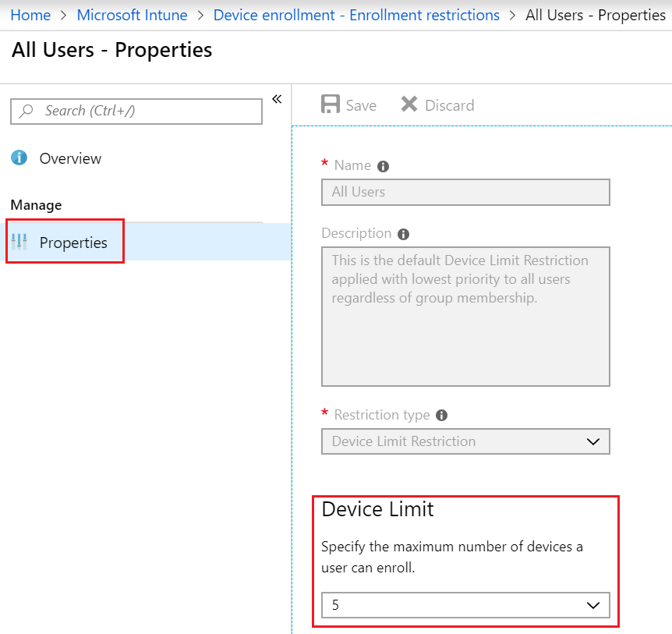Click the Discard X icon
Image resolution: width=672 pixels, height=634 pixels.
[409, 104]
